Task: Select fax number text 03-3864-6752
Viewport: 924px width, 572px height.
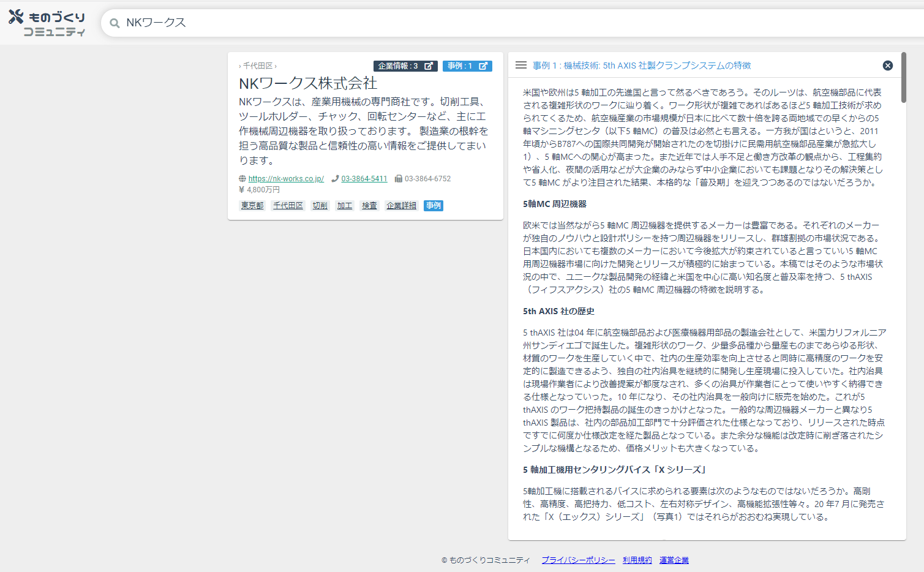Action: 427,179
